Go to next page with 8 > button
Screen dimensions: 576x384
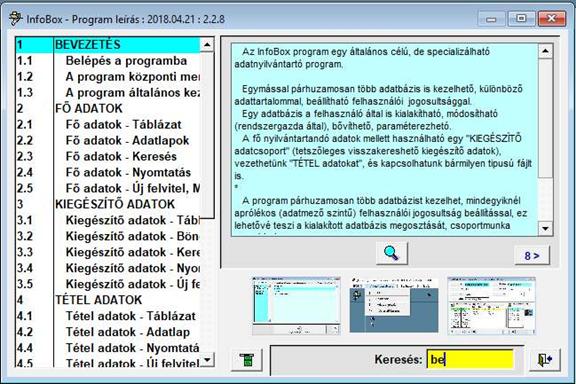click(532, 255)
